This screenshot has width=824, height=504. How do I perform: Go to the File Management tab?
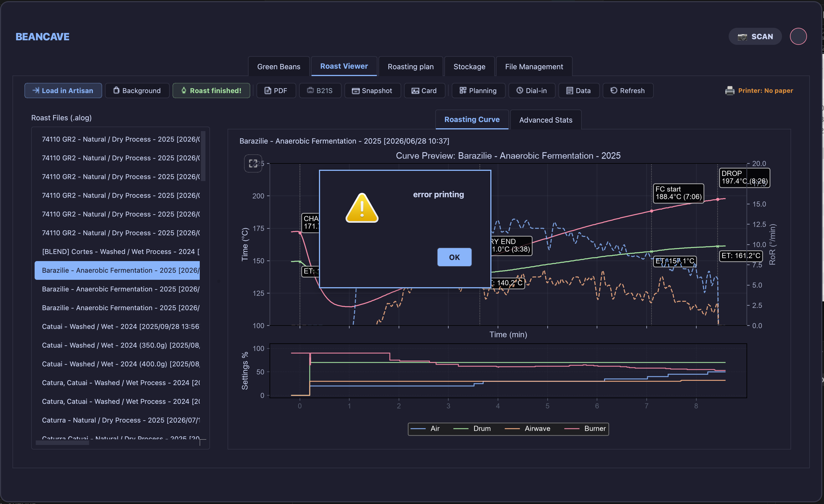534,67
